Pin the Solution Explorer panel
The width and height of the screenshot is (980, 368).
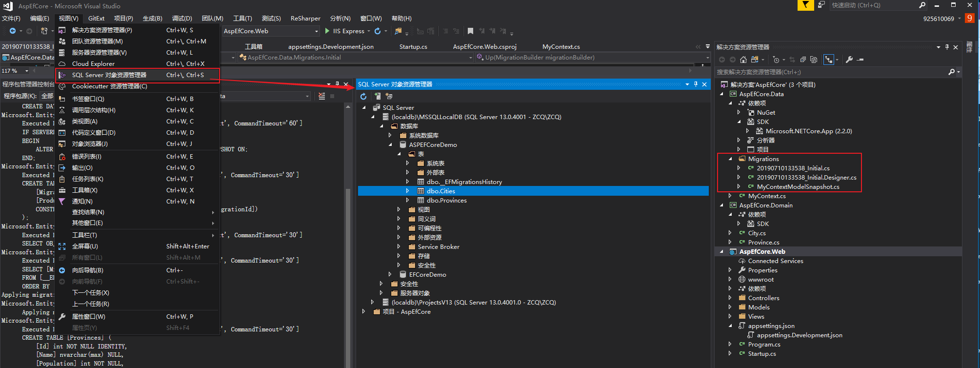click(947, 47)
